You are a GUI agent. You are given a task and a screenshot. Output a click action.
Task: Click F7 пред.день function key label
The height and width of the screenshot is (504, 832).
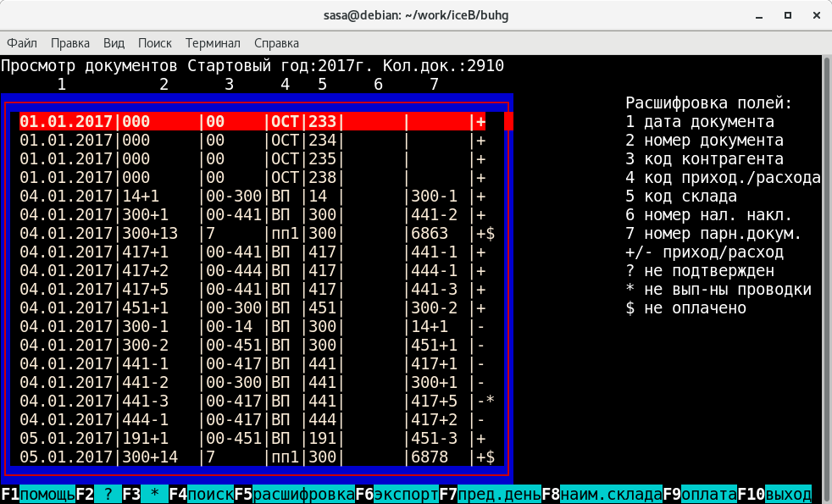(x=491, y=495)
